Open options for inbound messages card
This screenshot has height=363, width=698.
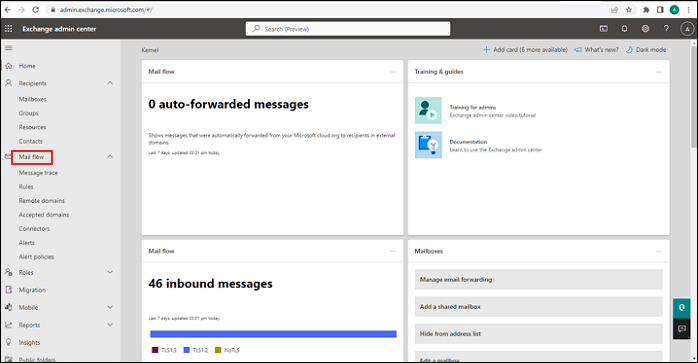pyautogui.click(x=393, y=251)
